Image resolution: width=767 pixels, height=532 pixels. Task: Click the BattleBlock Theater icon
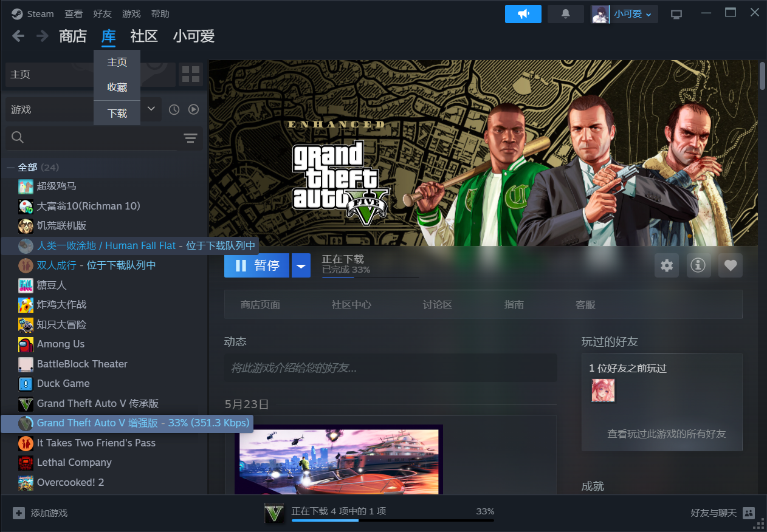(26, 364)
